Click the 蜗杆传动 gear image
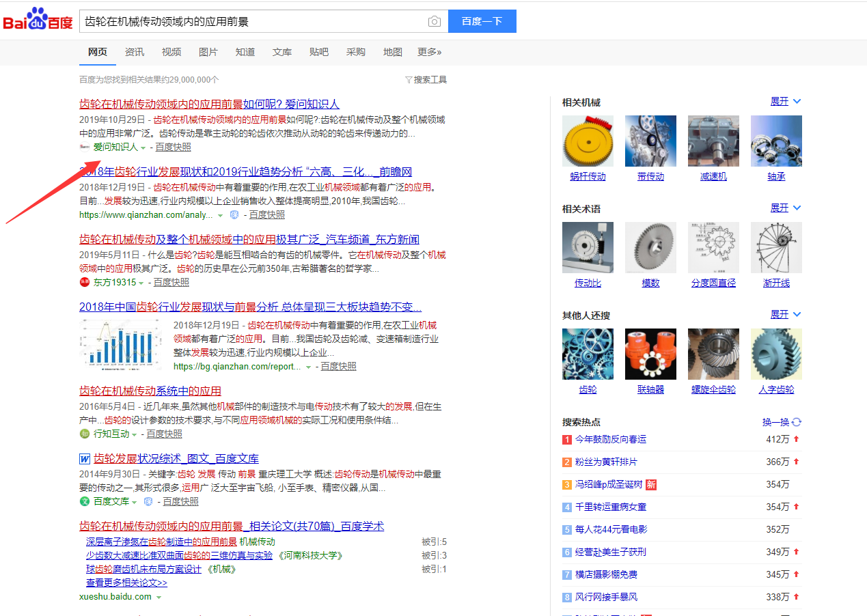 click(588, 141)
